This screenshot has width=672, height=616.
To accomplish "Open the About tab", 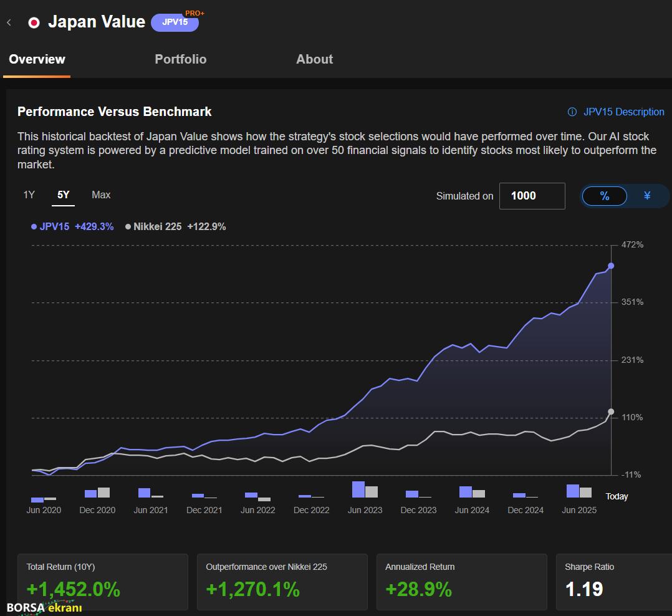I will (x=314, y=59).
